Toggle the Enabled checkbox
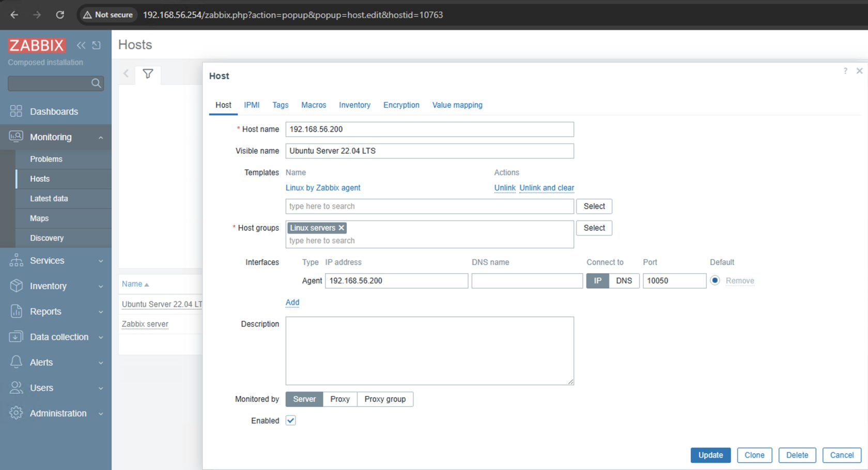Viewport: 868px width, 470px height. (291, 420)
